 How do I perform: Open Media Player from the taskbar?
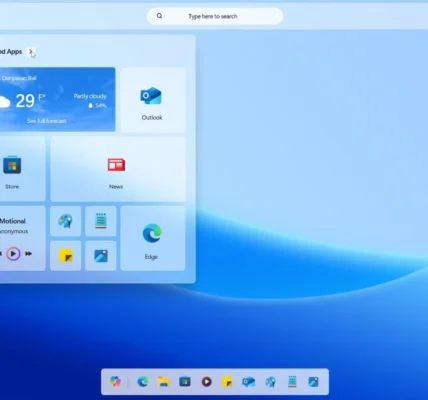point(206,381)
